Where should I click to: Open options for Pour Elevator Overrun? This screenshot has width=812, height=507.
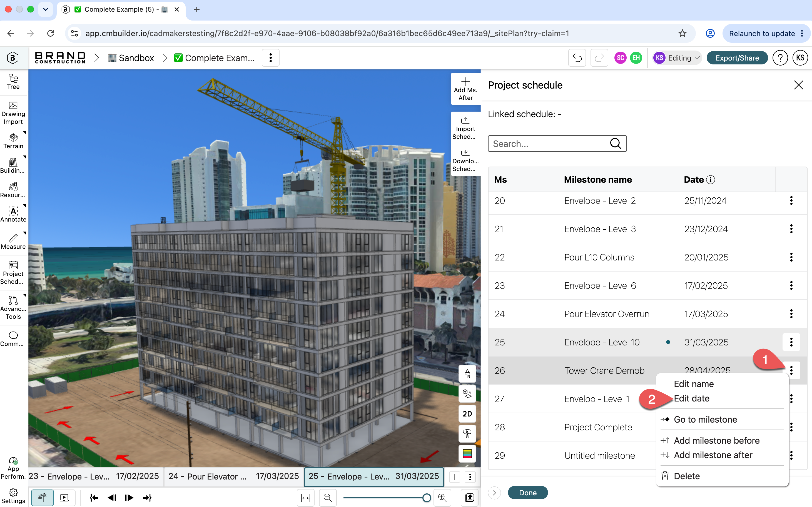(791, 314)
